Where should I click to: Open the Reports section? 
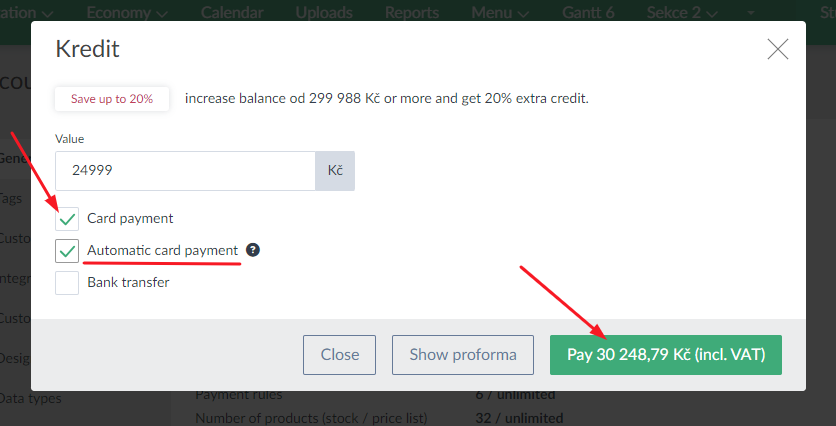pos(412,12)
